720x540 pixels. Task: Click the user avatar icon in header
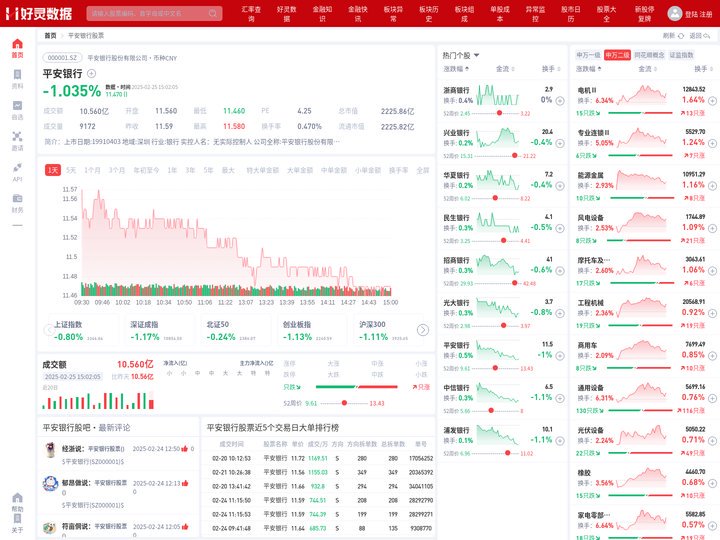(675, 13)
